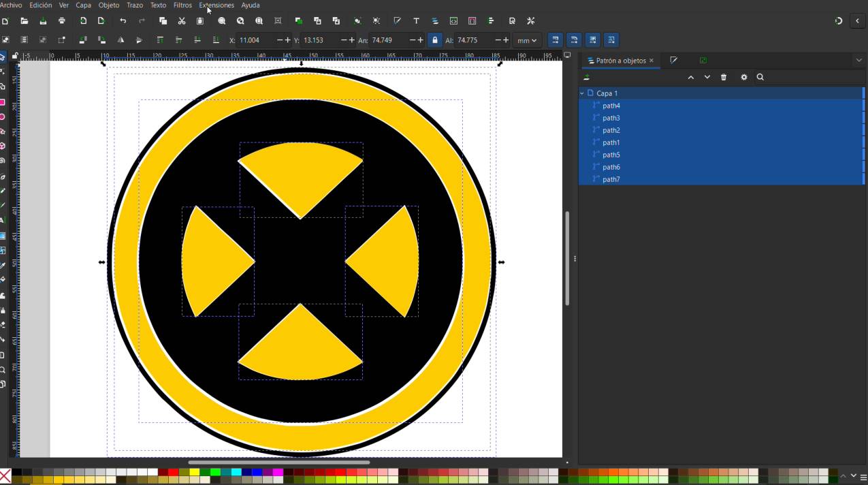
Task: Select the Zoom magnifier tool in toolbox
Action: pyautogui.click(x=3, y=370)
